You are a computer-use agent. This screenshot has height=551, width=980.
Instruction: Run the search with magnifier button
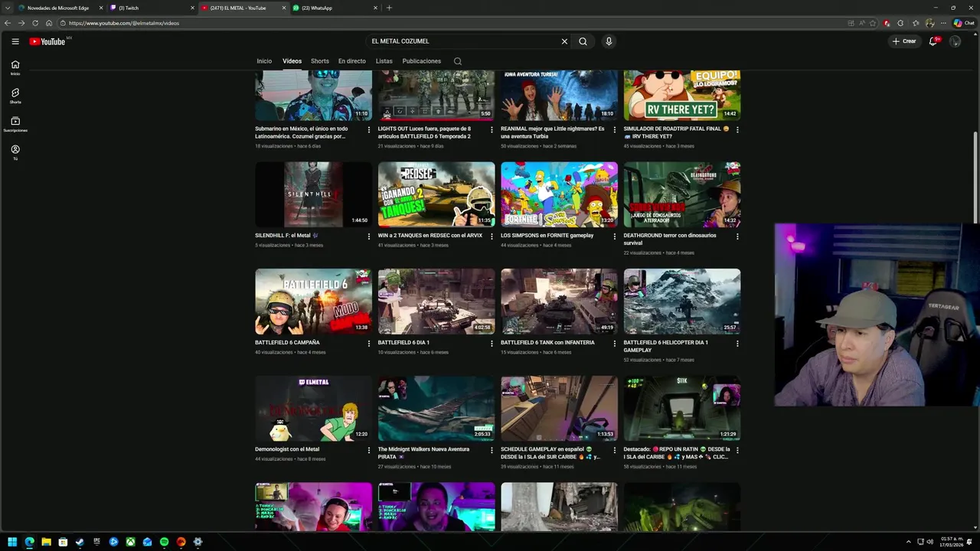[x=583, y=41]
